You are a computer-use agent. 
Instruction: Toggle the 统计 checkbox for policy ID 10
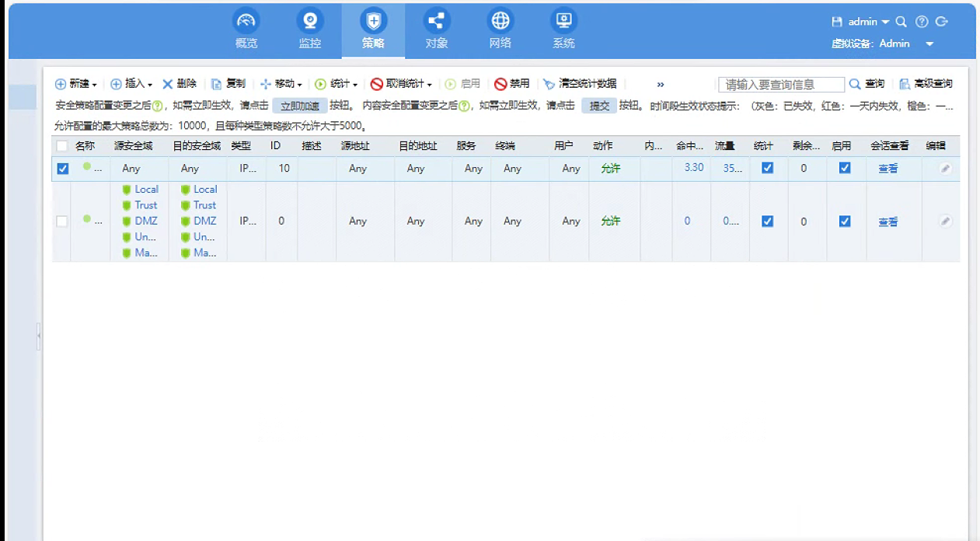pos(767,168)
